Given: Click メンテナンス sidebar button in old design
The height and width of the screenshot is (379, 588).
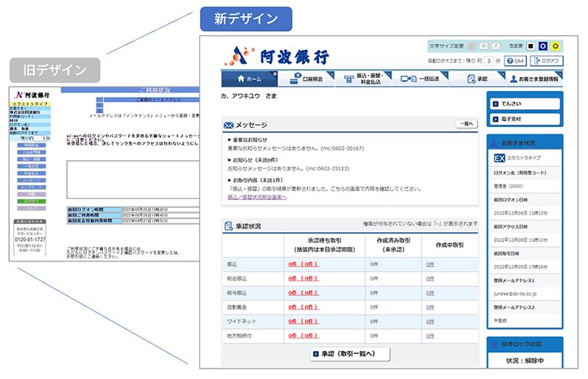Looking at the screenshot, I should tap(32, 187).
